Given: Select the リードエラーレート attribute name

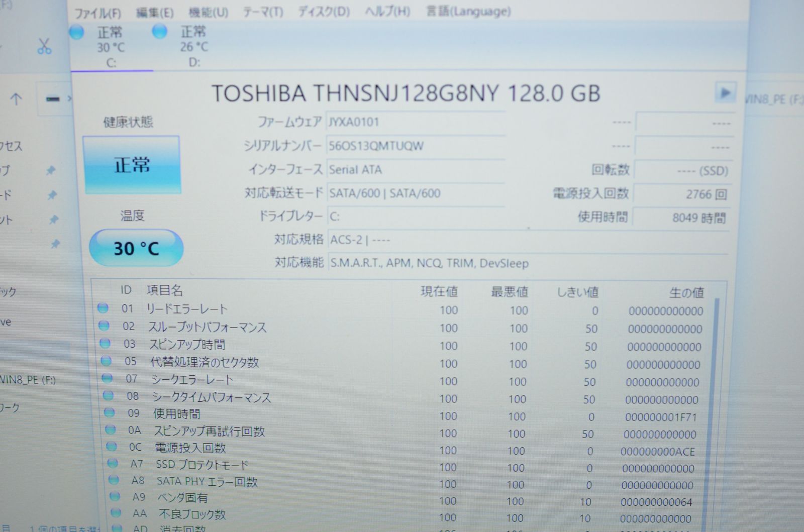Looking at the screenshot, I should (187, 309).
